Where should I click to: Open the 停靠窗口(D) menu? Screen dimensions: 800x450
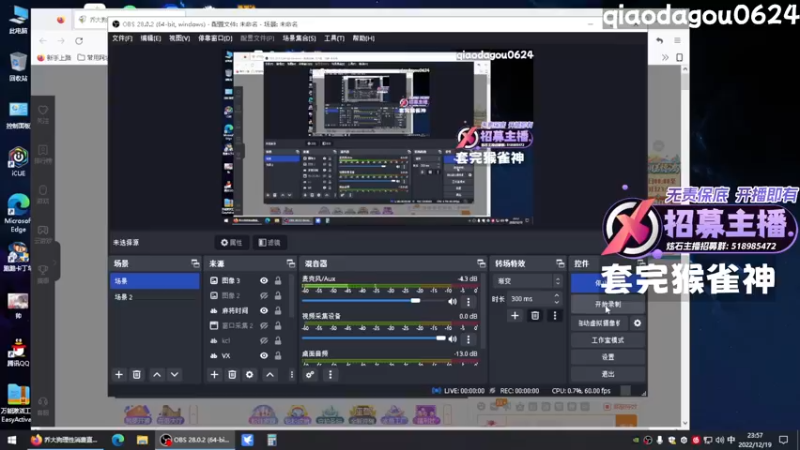[x=215, y=38]
